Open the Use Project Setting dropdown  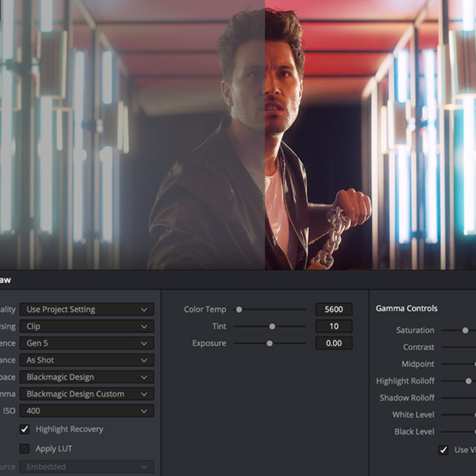[x=86, y=310]
